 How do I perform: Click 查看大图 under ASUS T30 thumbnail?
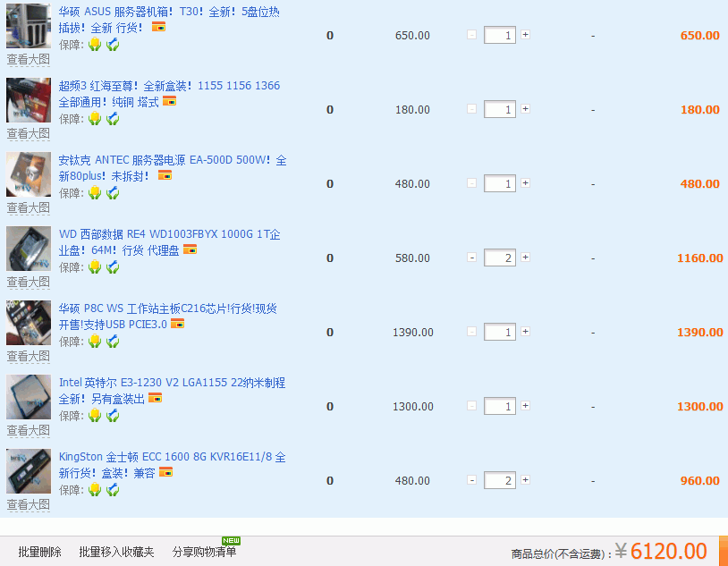point(29,59)
